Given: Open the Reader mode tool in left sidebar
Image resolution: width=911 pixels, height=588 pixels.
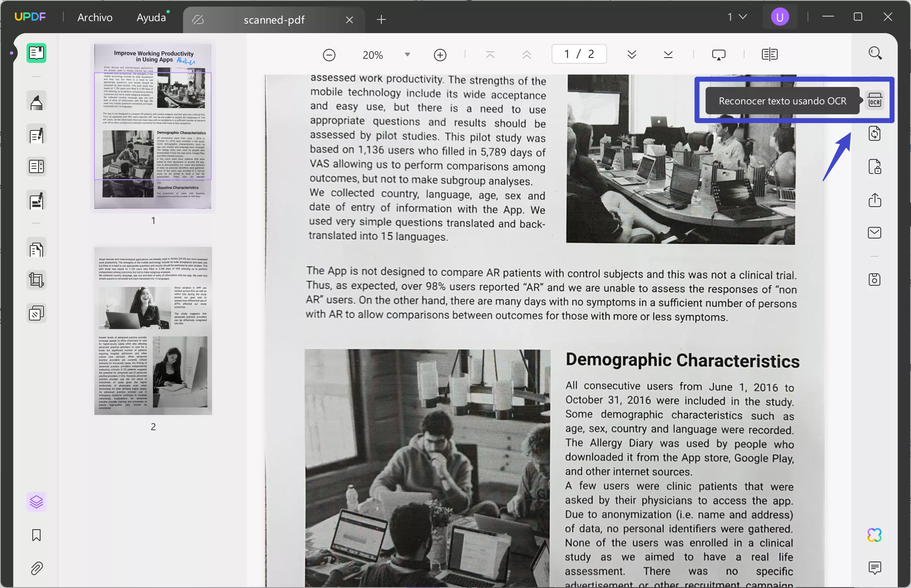Looking at the screenshot, I should click(36, 53).
